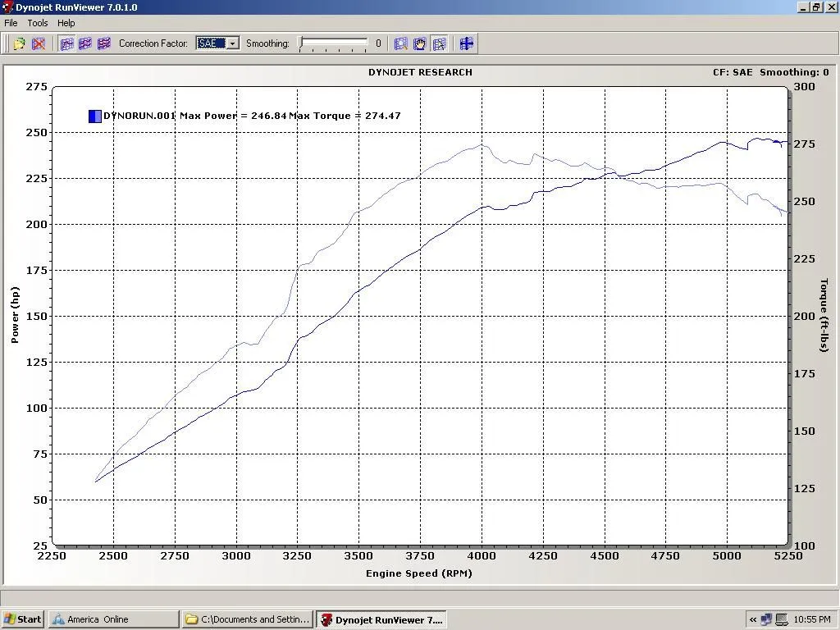This screenshot has height=630, width=840.
Task: Click the blue crosshair graph icon
Action: click(466, 43)
